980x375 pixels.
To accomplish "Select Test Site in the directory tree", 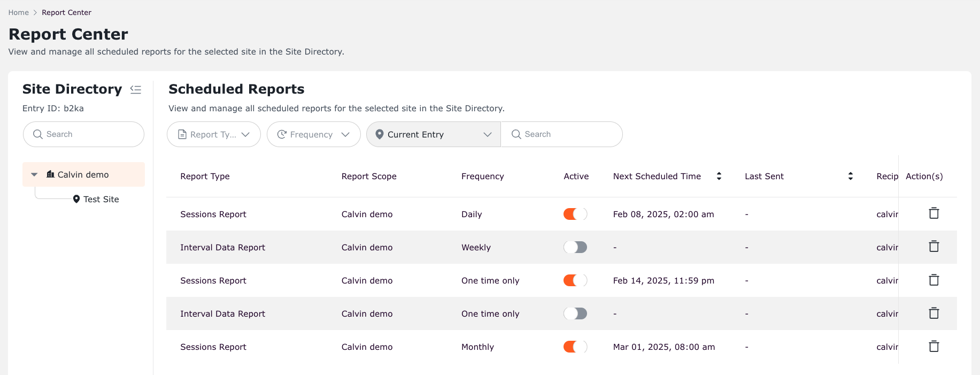I will coord(101,199).
